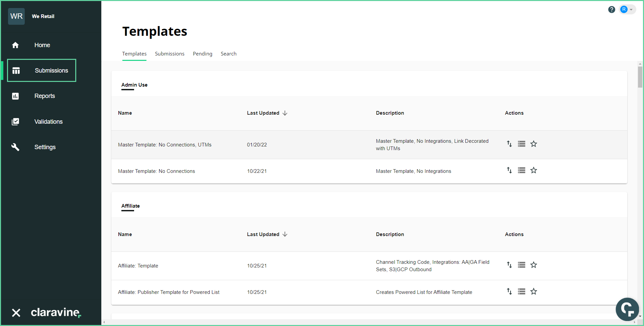Click the help question-mark icon
The width and height of the screenshot is (644, 326).
(x=612, y=9)
